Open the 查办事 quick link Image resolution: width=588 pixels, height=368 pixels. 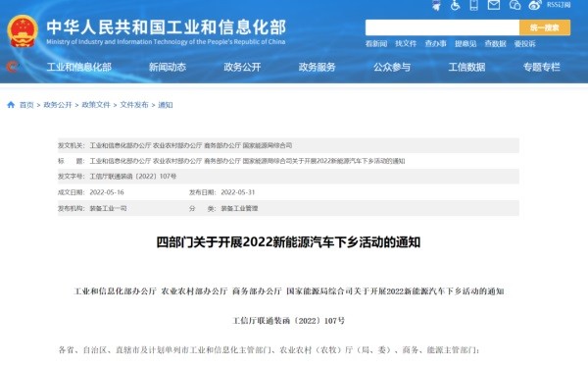pyautogui.click(x=435, y=44)
